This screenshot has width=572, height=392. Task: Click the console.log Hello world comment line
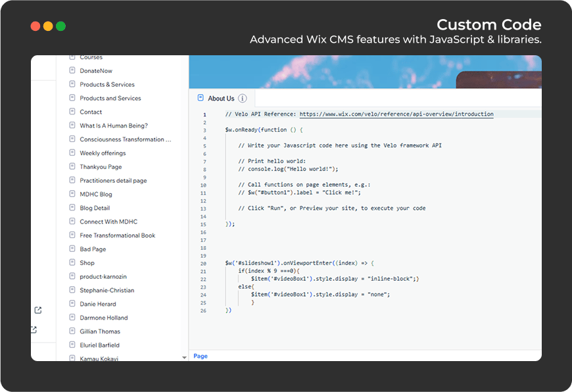[288, 169]
